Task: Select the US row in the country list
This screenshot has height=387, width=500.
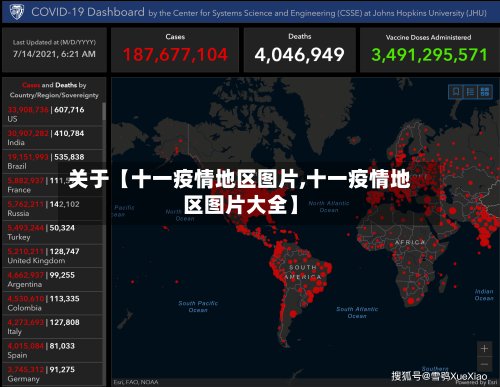Action: click(x=53, y=114)
